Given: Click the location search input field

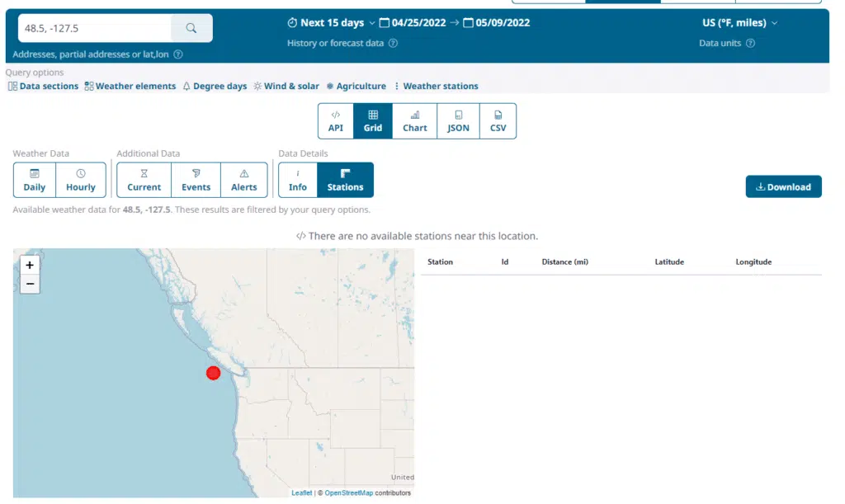Looking at the screenshot, I should 95,28.
